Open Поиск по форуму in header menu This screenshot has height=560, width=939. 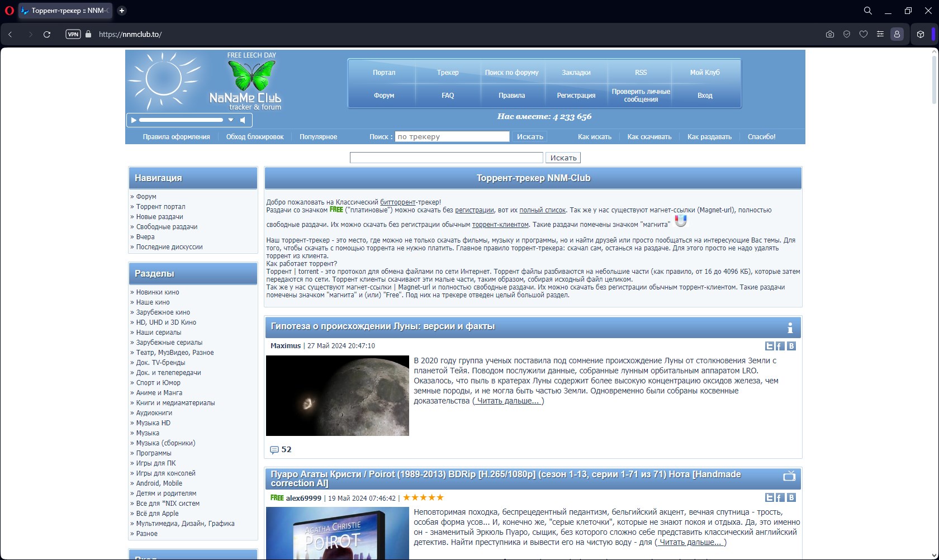511,73
